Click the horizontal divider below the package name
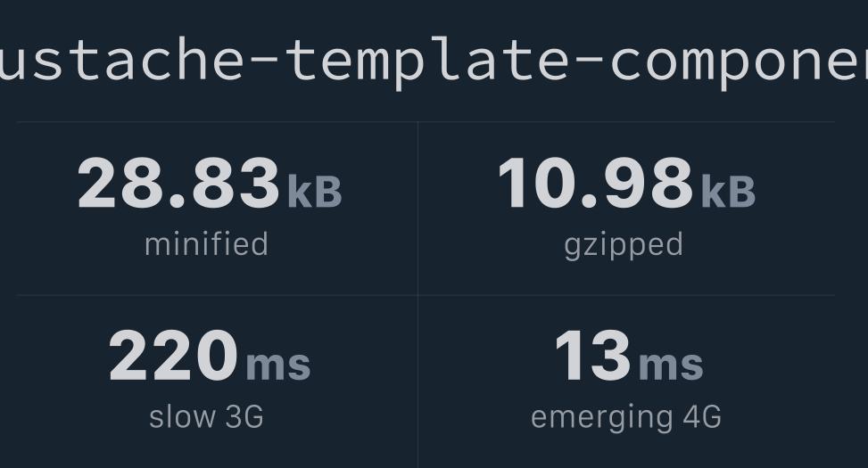868x468 pixels. pos(425,122)
